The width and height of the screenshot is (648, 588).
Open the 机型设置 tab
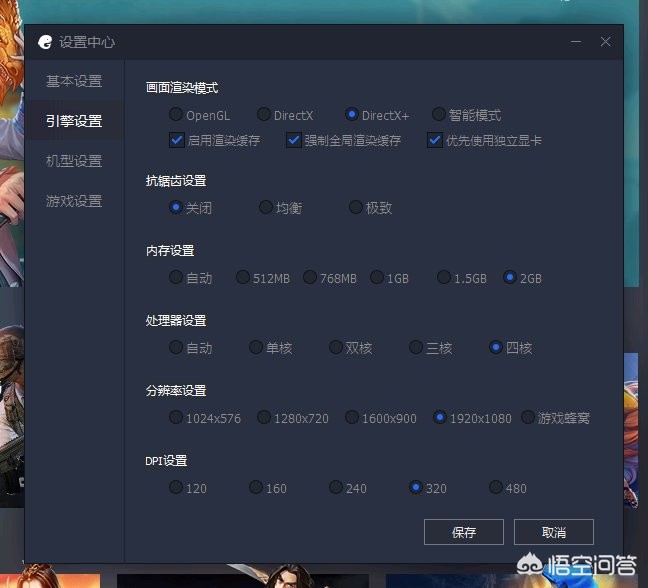74,161
